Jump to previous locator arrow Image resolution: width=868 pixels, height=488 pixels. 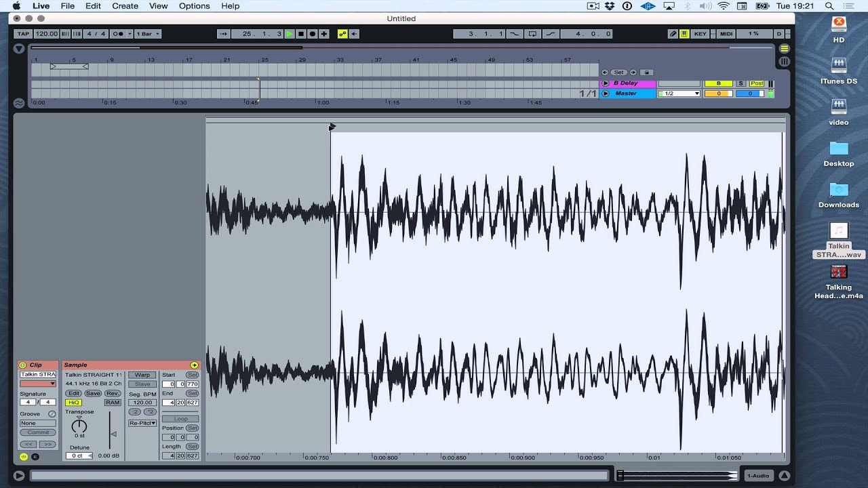click(x=606, y=73)
